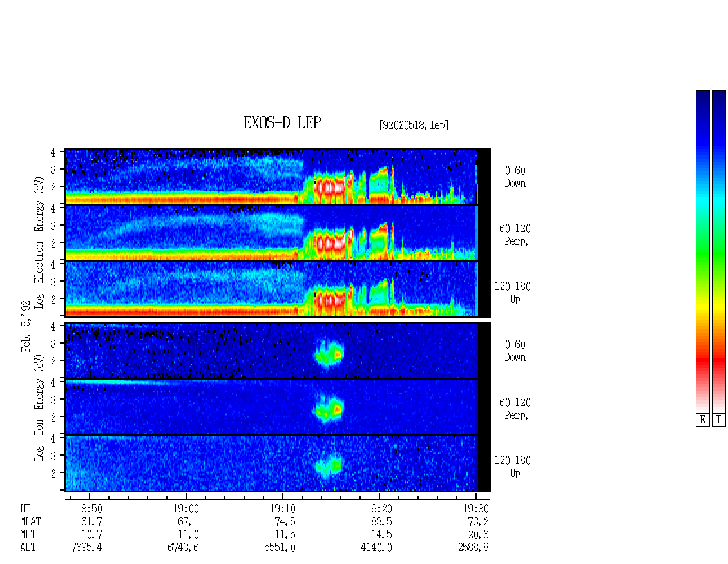Select the MLAT value 73.2
This screenshot has width=728, height=564.
479,521
